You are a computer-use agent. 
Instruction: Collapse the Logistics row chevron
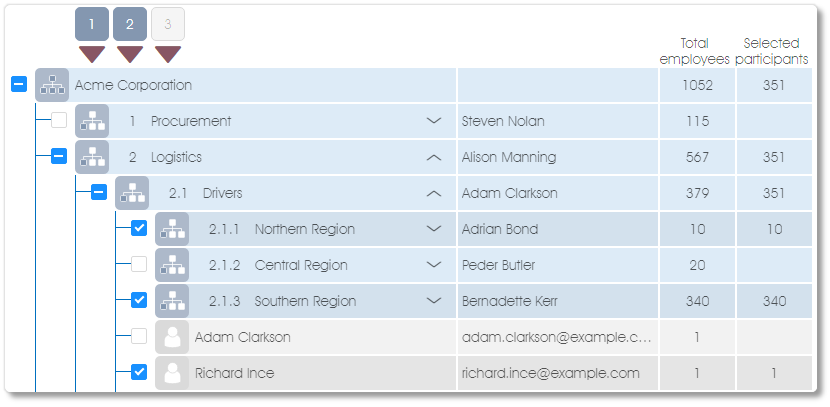[434, 157]
